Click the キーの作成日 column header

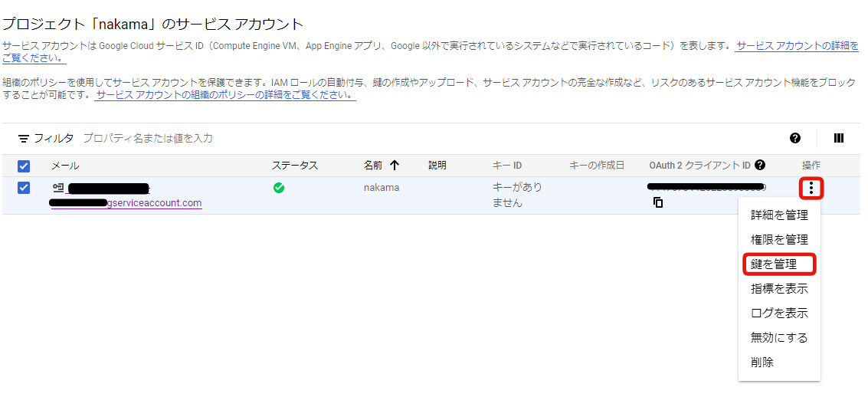(597, 165)
